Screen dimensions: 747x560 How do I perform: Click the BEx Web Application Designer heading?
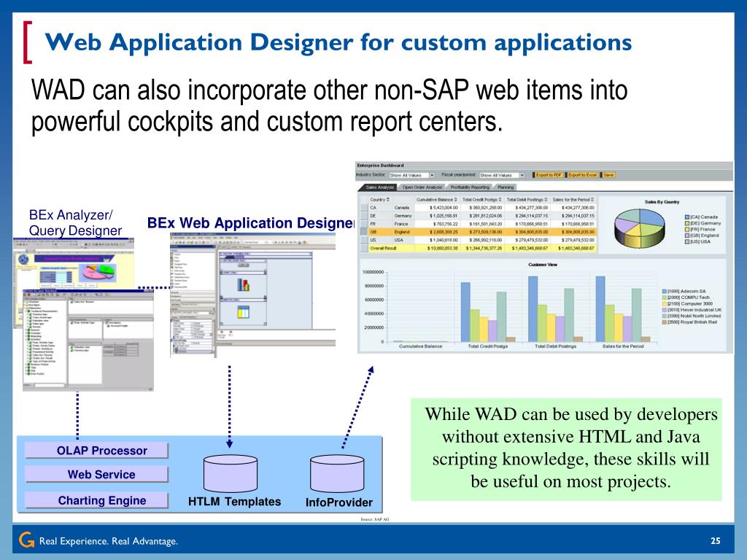(251, 223)
